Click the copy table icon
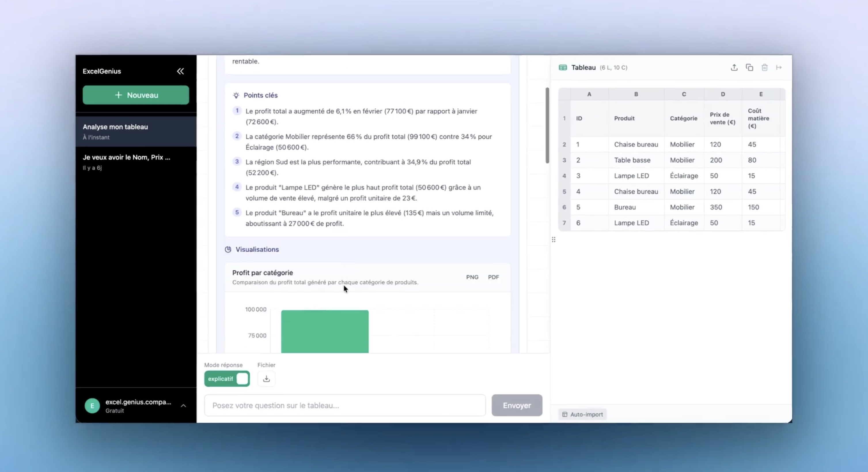 (x=749, y=67)
